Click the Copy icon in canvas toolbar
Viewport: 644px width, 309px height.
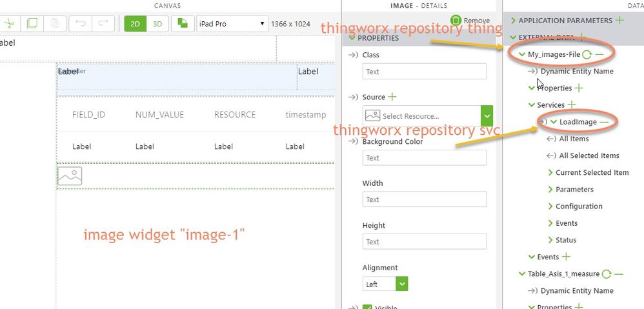32,23
